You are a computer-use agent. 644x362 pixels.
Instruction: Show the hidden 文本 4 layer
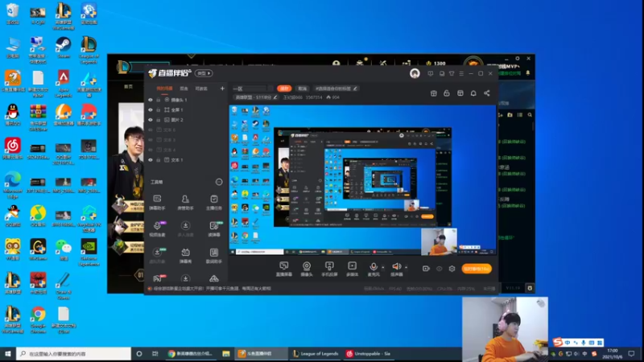151,150
